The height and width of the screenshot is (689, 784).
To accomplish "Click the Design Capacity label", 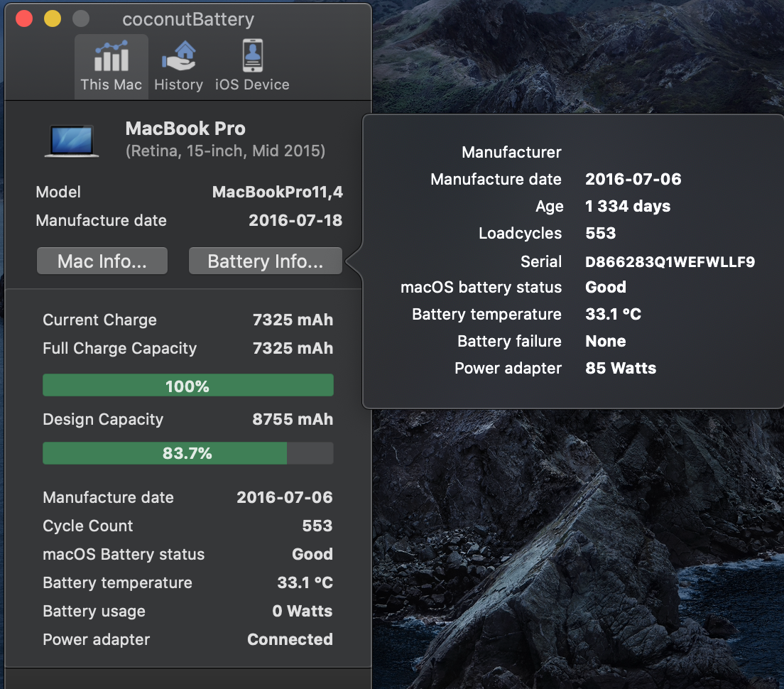I will [x=103, y=420].
